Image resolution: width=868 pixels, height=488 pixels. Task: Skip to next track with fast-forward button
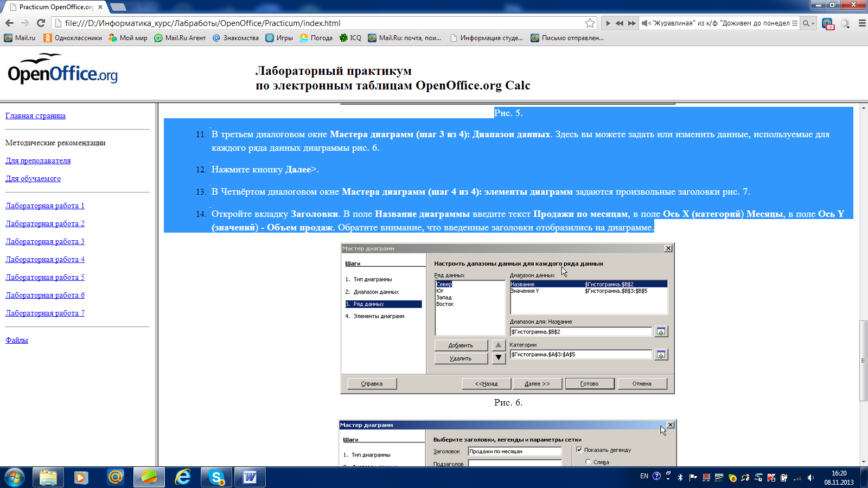(631, 23)
